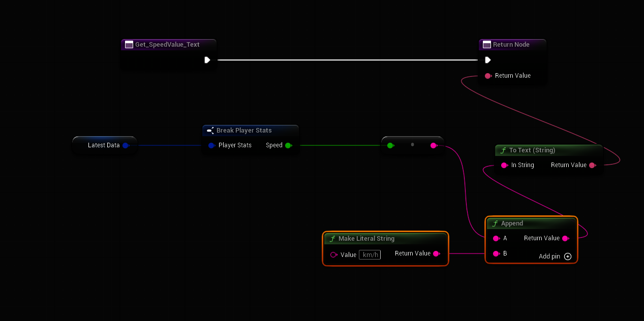Click the Get_SpeedValue_Text execution output pin
The image size is (644, 321).
point(207,60)
